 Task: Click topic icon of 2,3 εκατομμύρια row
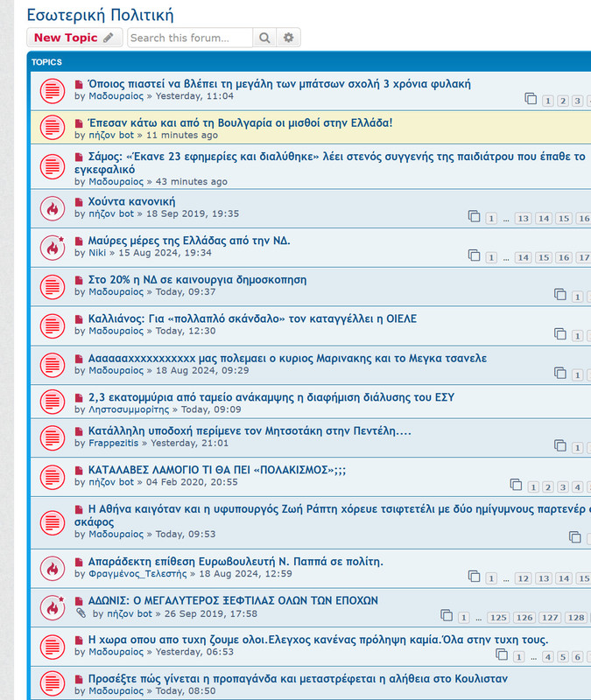coord(53,402)
